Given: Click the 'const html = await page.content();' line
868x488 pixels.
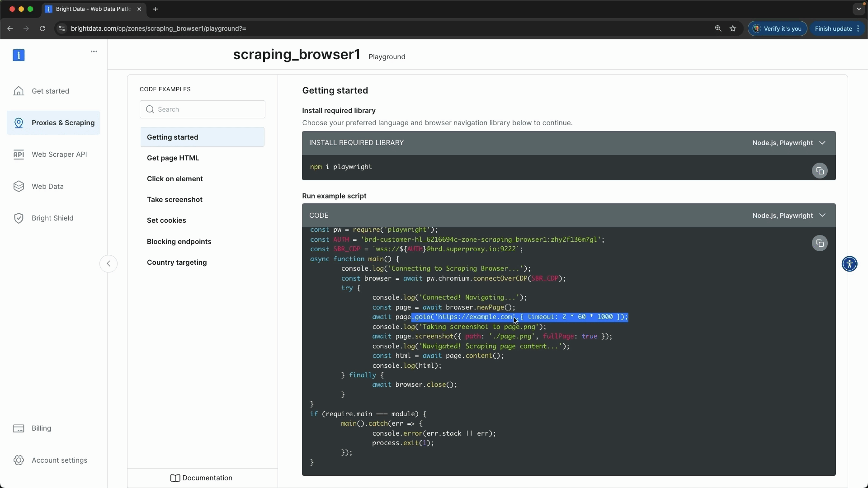Looking at the screenshot, I should click(x=438, y=356).
